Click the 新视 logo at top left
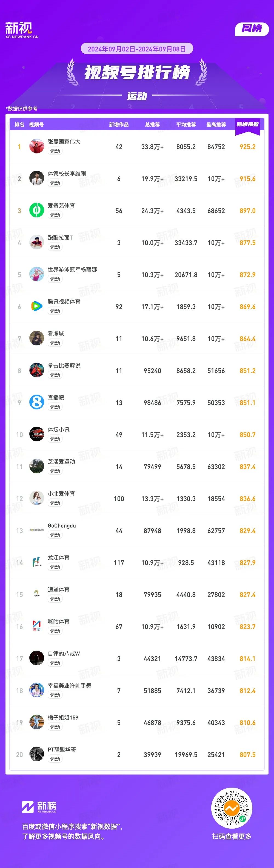The image size is (274, 868). pos(22,30)
